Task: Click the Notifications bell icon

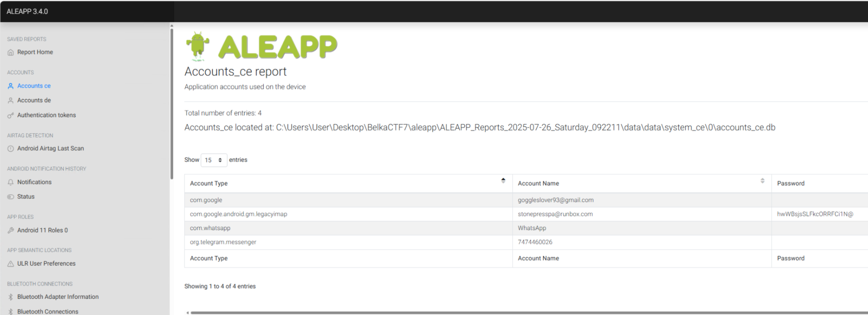Action: click(11, 182)
